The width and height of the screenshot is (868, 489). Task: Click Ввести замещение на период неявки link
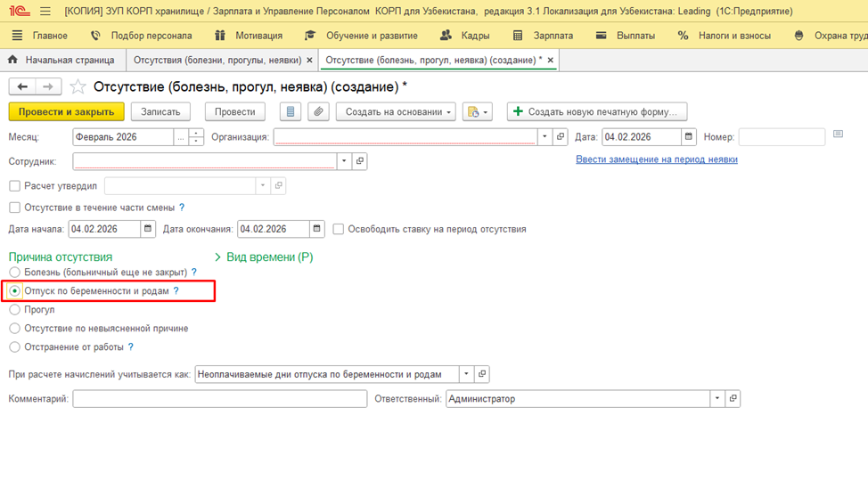point(656,159)
